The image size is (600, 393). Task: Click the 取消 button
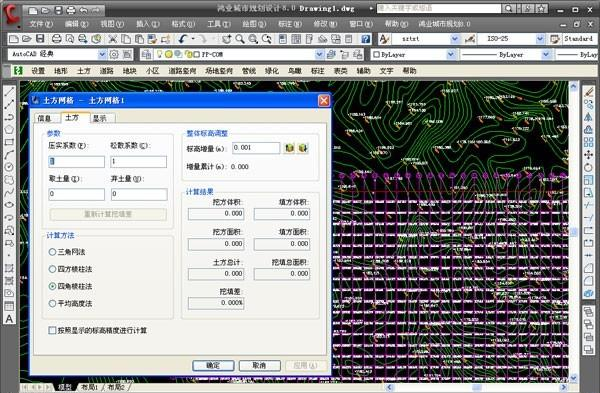point(259,365)
